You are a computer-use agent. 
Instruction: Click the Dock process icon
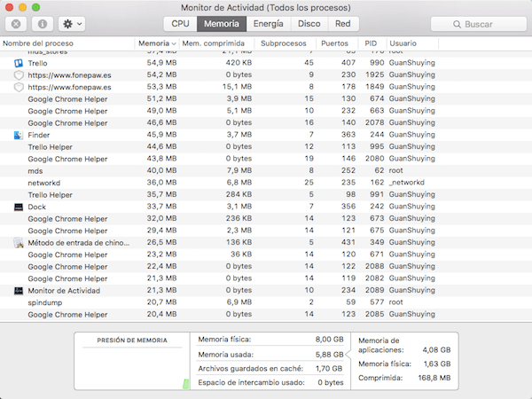(x=19, y=207)
